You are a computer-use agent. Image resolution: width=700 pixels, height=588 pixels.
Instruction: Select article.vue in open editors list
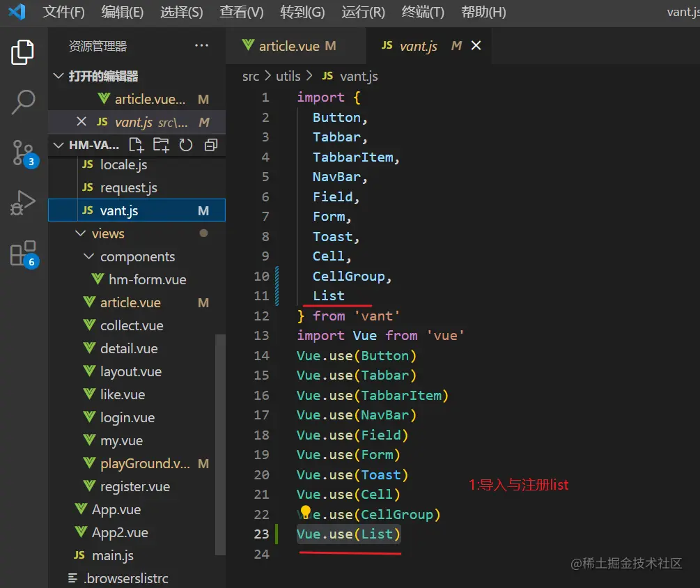137,99
